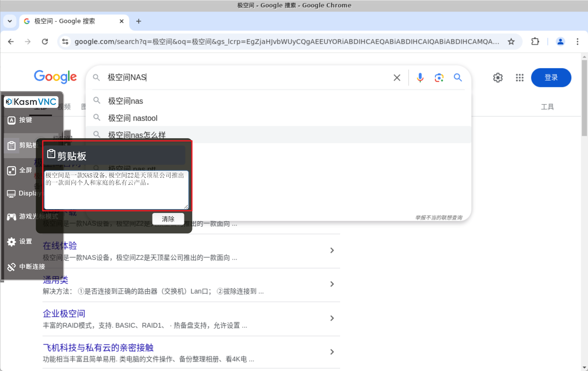588x371 pixels.
Task: Clear the search box with the X
Action: pos(397,77)
